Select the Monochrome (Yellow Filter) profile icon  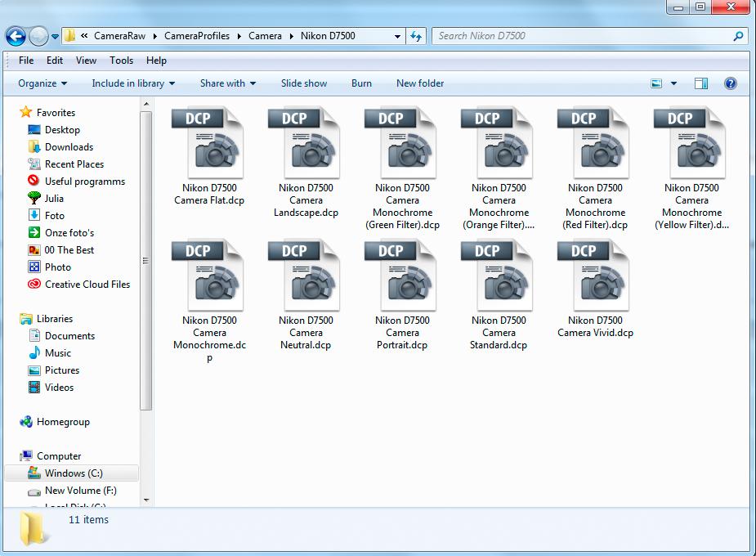(690, 143)
